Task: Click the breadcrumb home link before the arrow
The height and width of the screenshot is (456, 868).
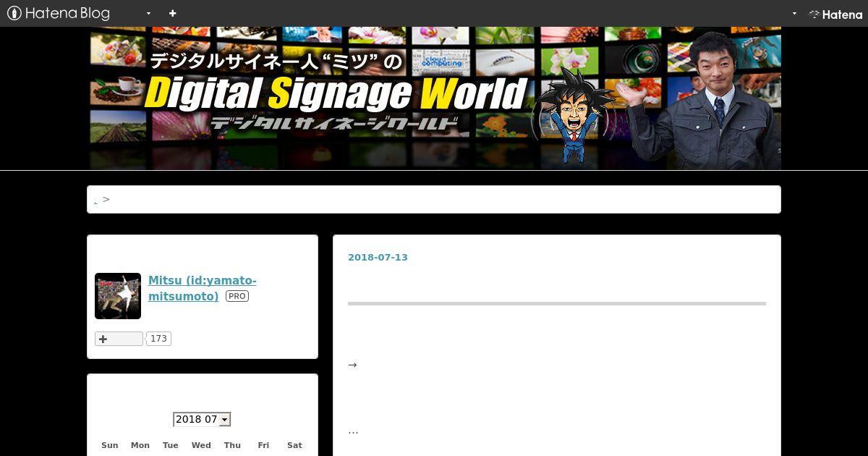Action: pyautogui.click(x=95, y=200)
